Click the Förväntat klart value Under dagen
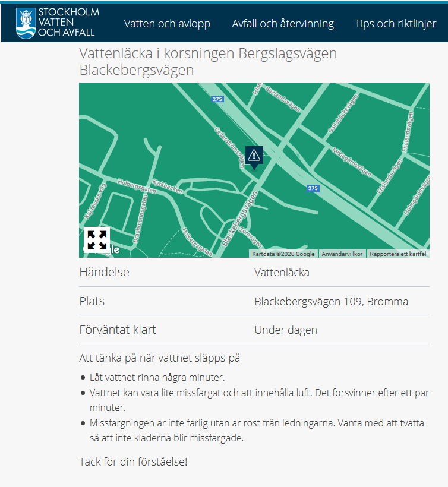Viewport: 448px width, 487px height. click(x=286, y=330)
